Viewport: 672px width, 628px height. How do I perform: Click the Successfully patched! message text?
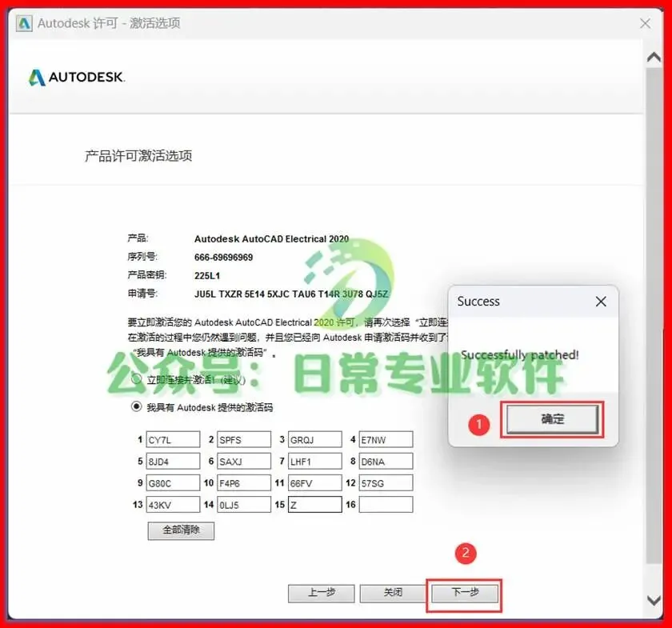(519, 354)
